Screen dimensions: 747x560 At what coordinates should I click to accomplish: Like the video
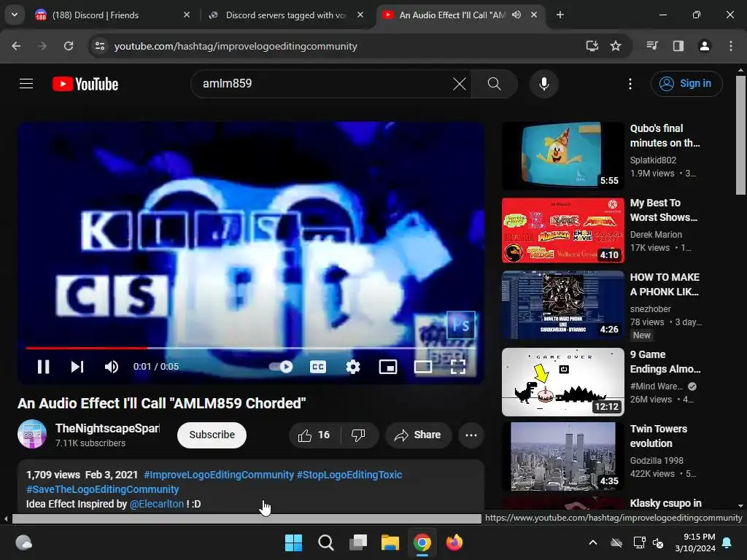(314, 435)
